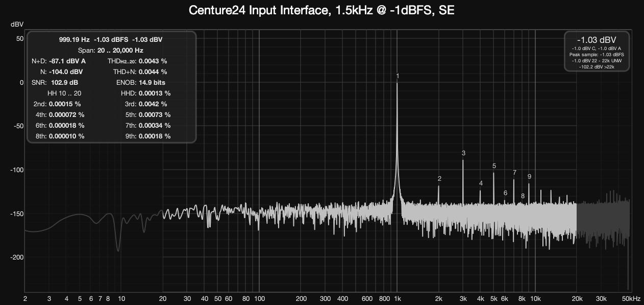The height and width of the screenshot is (305, 644).
Task: Click the 20k label on the frequency axis
Action: click(577, 299)
